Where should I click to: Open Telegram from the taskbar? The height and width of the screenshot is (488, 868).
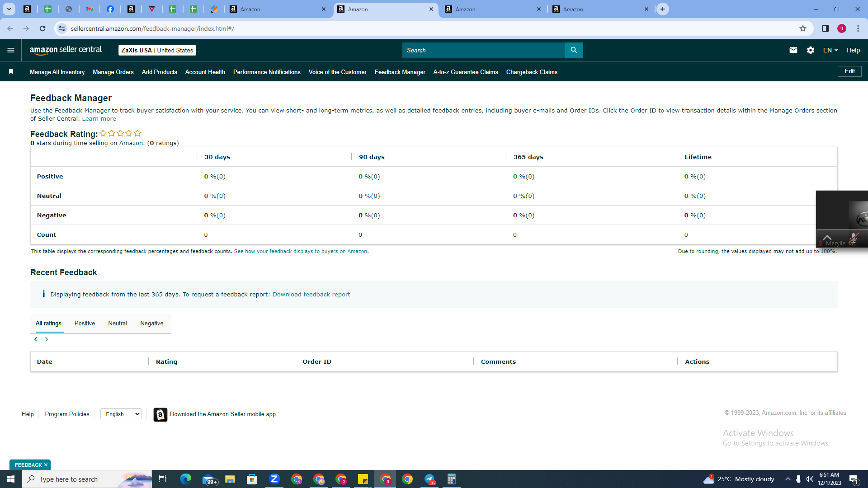(429, 479)
